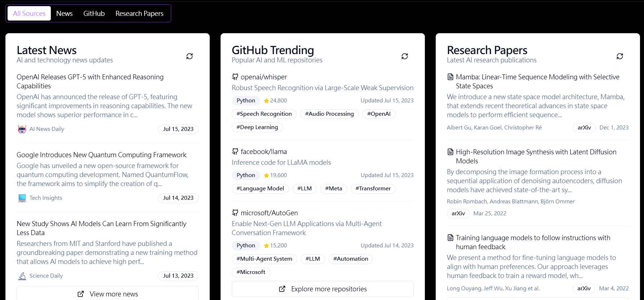Refresh the GitHub Trending panel
Viewport: 644px width, 300px height.
(x=405, y=56)
